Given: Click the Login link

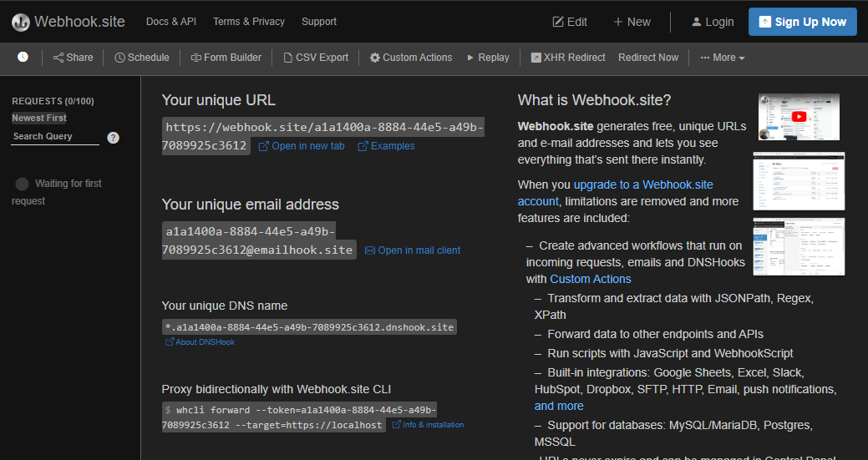Looking at the screenshot, I should tap(713, 22).
